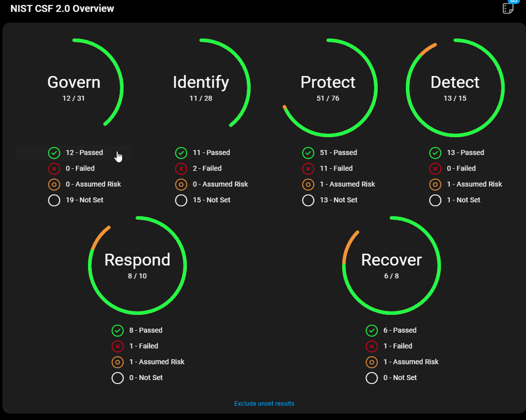Click Protect red Failed X icon
Image resolution: width=526 pixels, height=420 pixels.
[308, 169]
